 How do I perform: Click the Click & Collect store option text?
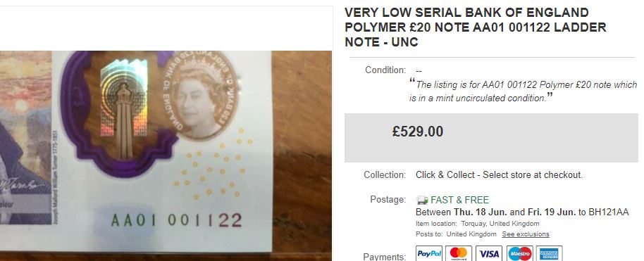(499, 174)
